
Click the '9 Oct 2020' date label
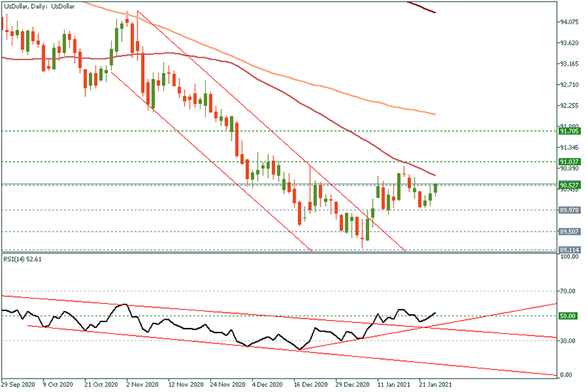(57, 385)
